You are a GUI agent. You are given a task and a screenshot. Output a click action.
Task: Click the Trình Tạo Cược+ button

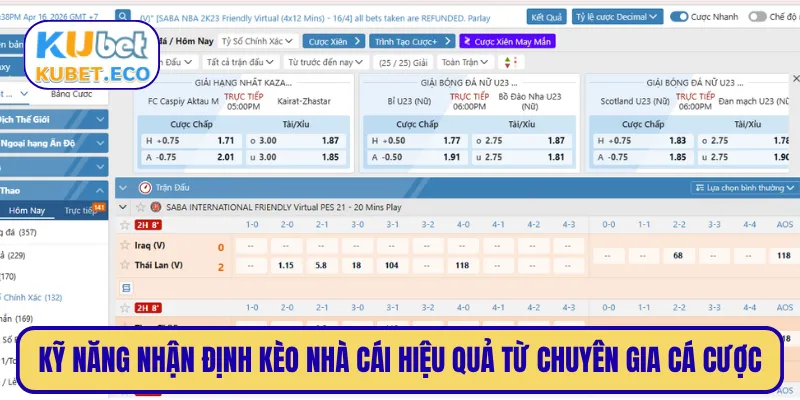[412, 41]
